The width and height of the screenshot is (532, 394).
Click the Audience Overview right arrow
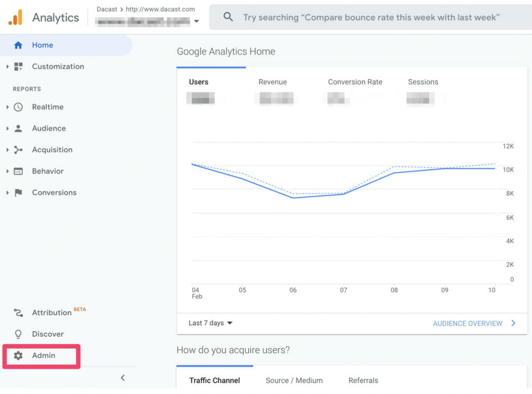(x=513, y=323)
